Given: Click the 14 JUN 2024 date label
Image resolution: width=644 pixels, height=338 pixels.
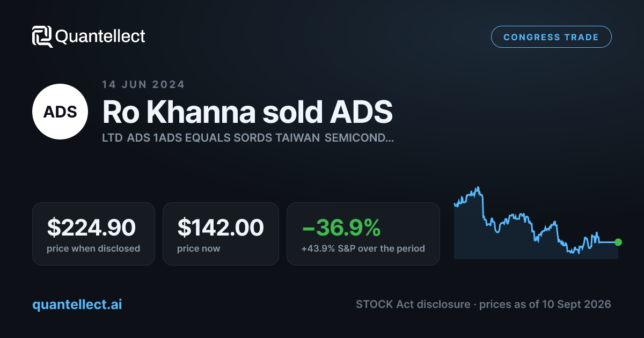Looking at the screenshot, I should pyautogui.click(x=143, y=84).
